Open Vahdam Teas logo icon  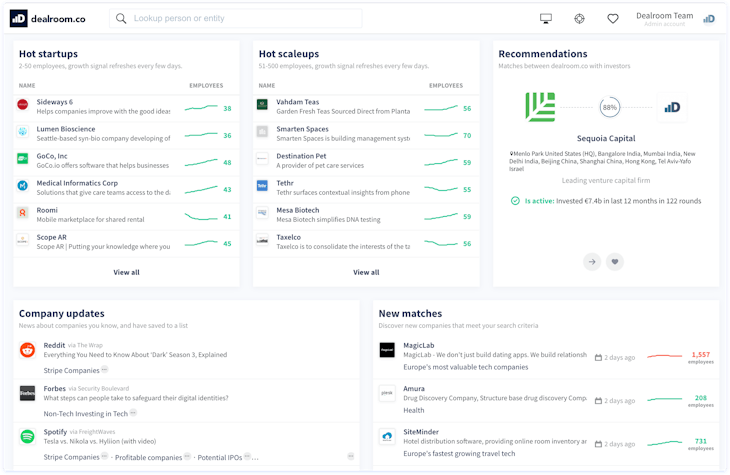(x=263, y=104)
